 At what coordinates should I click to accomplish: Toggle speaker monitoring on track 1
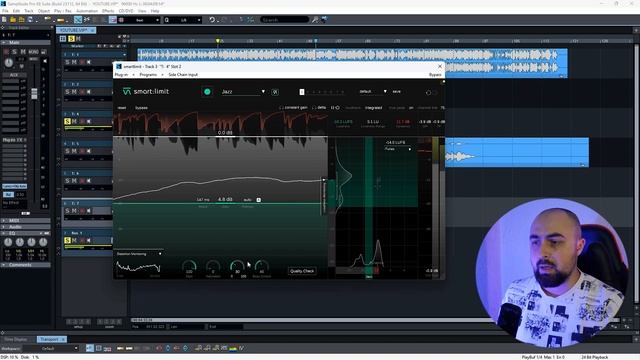tap(89, 62)
